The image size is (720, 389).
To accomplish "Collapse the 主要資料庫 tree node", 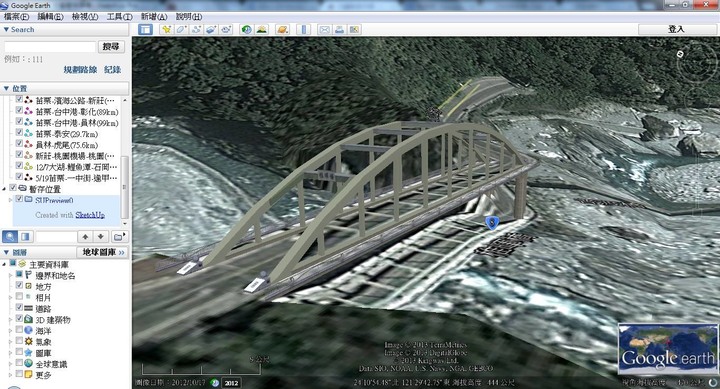I will [x=5, y=264].
